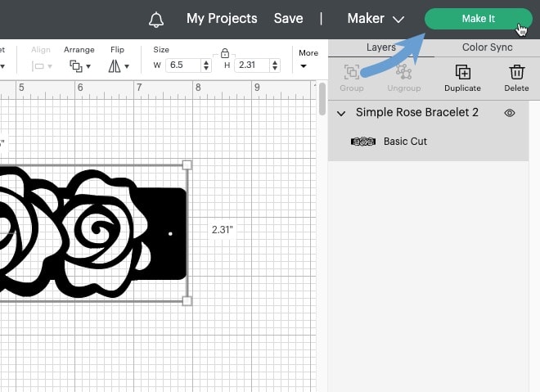The width and height of the screenshot is (540, 392).
Task: Open the notifications bell
Action: [156, 20]
